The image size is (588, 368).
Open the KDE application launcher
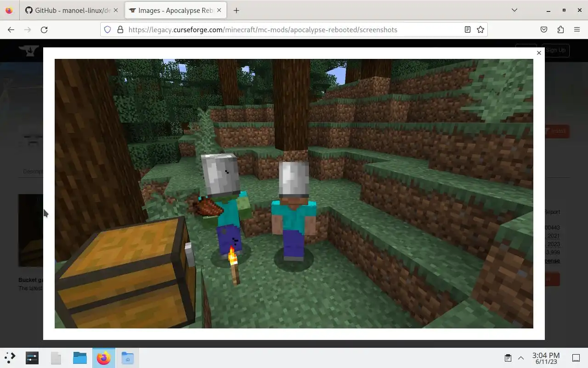(10, 357)
